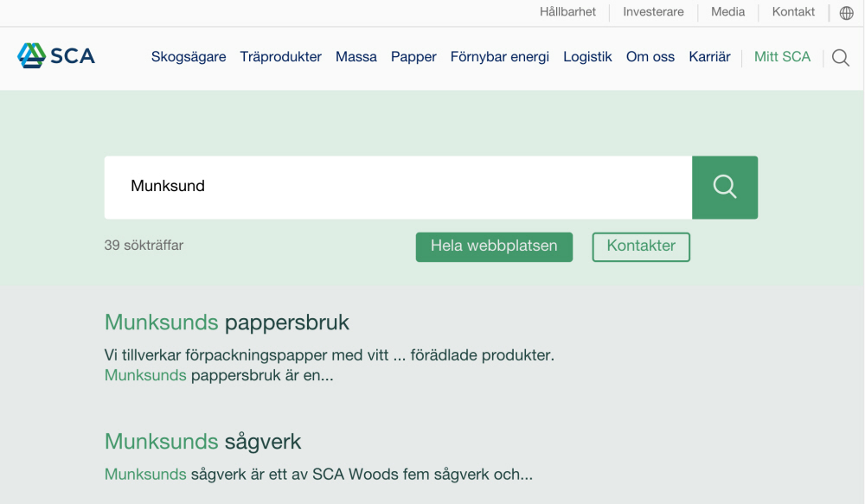Viewport: 865px width, 504px height.
Task: Open the Logistik menu
Action: (587, 57)
